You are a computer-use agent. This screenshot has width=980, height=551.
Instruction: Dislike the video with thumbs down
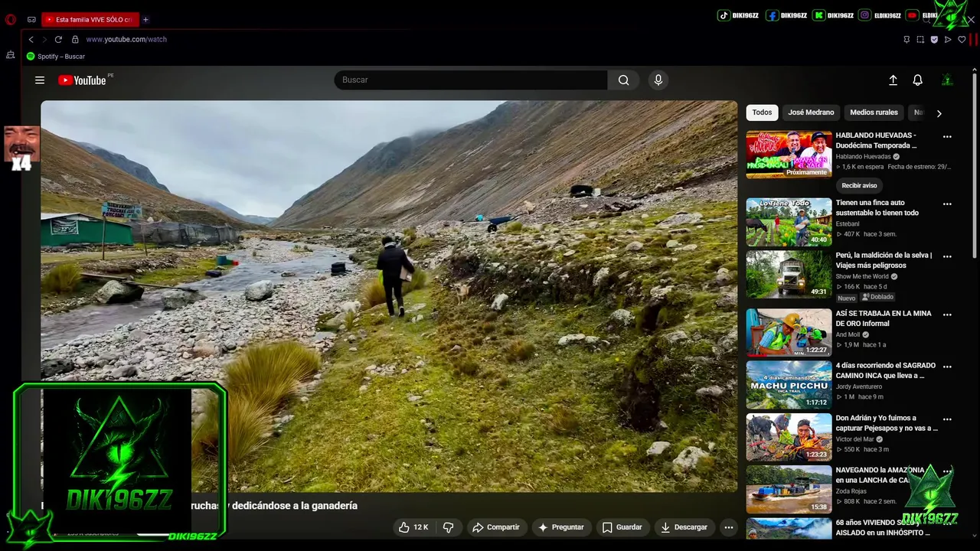pos(449,527)
